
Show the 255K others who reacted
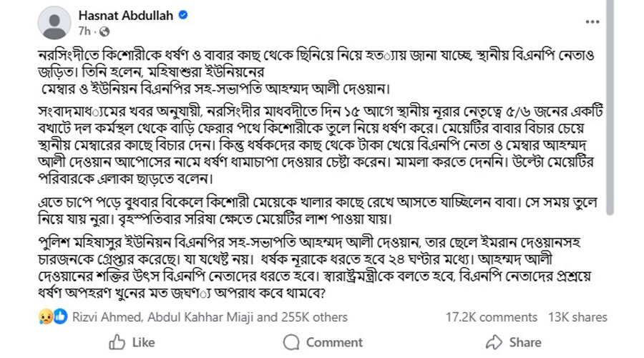click(x=320, y=316)
